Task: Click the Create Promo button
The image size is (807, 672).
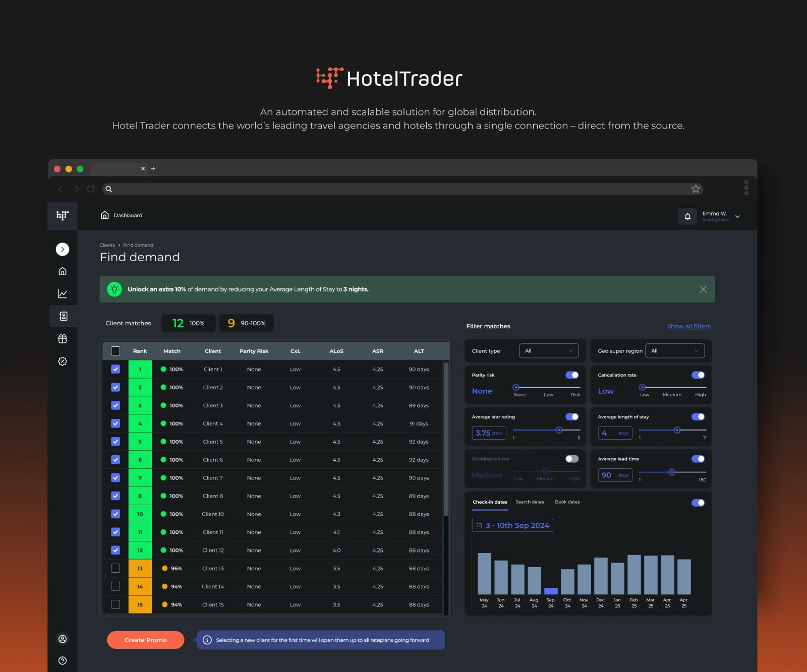Action: click(145, 640)
